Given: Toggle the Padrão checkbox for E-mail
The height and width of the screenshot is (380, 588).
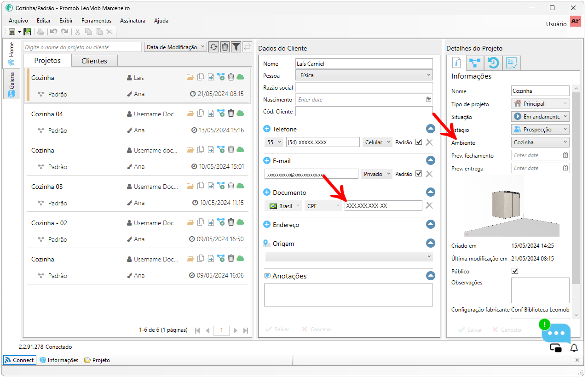Looking at the screenshot, I should click(418, 174).
